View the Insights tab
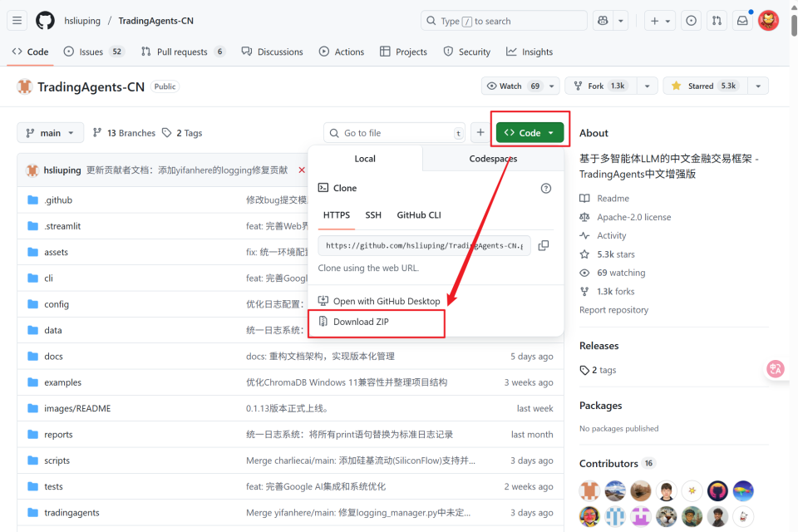Screen dimensions: 798x532 530,52
